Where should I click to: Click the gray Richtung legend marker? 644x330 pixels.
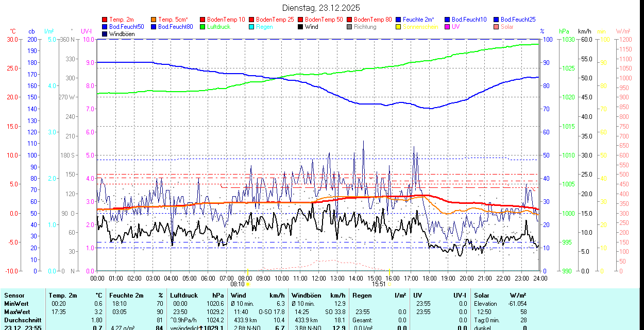(x=349, y=27)
